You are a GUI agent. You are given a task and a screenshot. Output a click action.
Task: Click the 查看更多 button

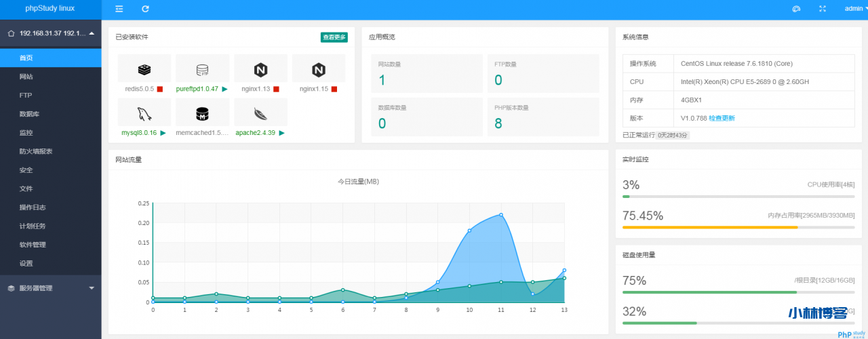tap(334, 37)
